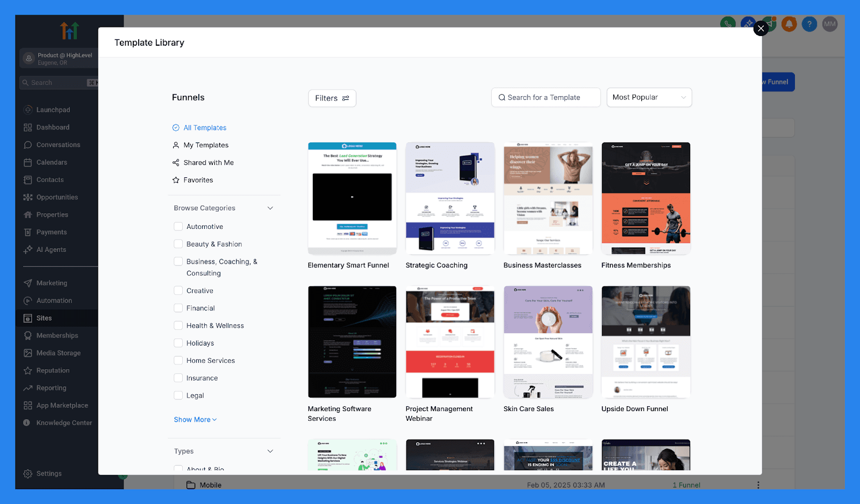Viewport: 860px width, 504px height.
Task: Open Project Management Webinar thumbnail
Action: coord(450,342)
